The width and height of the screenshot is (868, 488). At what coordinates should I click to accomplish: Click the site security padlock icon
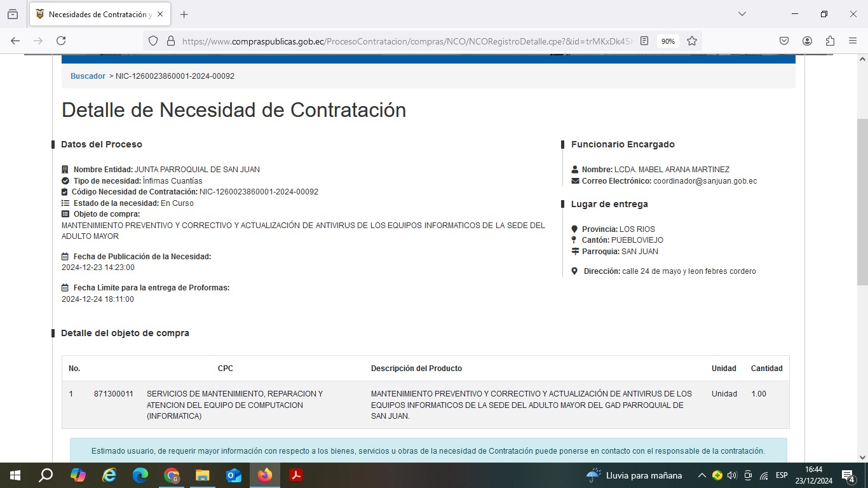pyautogui.click(x=170, y=41)
